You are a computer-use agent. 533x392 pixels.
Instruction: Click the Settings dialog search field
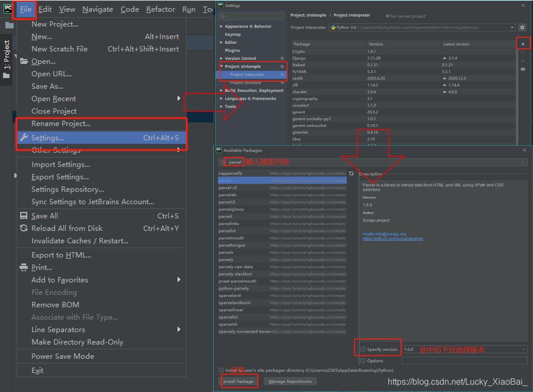tap(252, 17)
